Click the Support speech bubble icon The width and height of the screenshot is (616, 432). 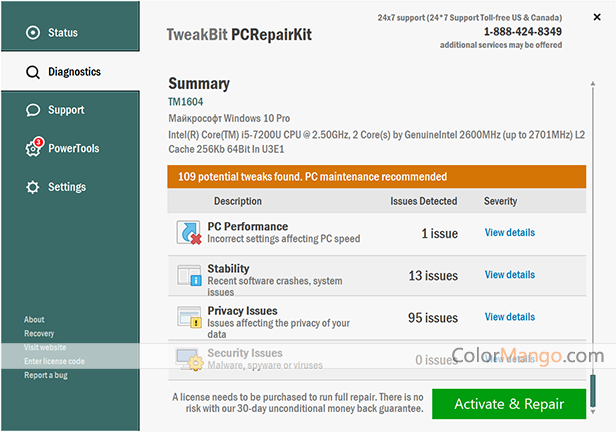tap(33, 110)
